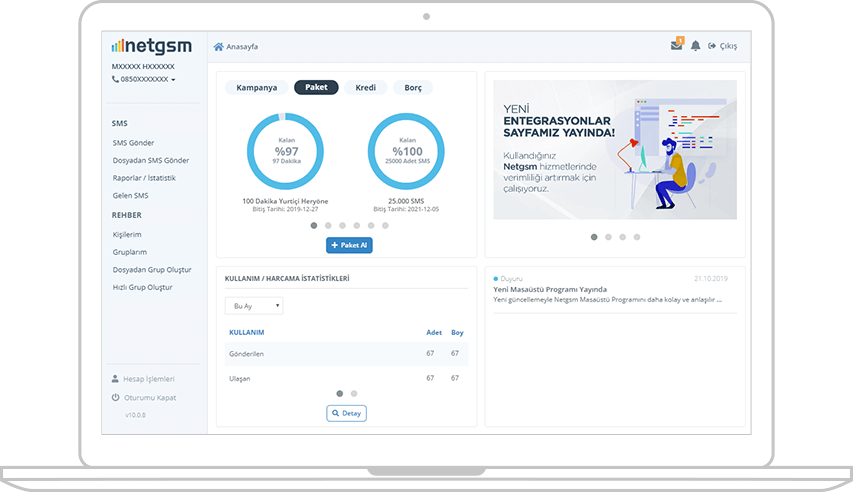853x492 pixels.
Task: Click the %100 remaining SMS ring
Action: [406, 151]
